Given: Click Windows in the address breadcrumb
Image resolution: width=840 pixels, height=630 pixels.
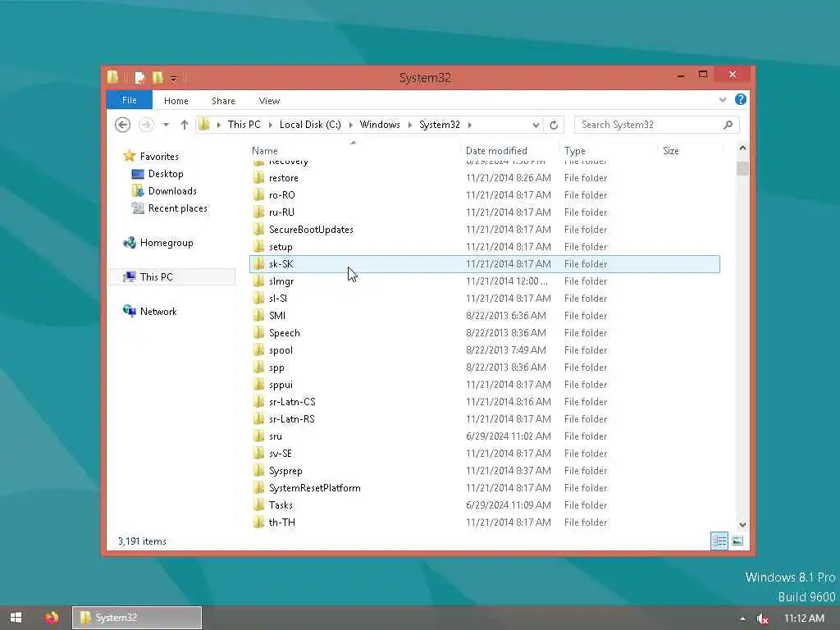Looking at the screenshot, I should pos(380,125).
